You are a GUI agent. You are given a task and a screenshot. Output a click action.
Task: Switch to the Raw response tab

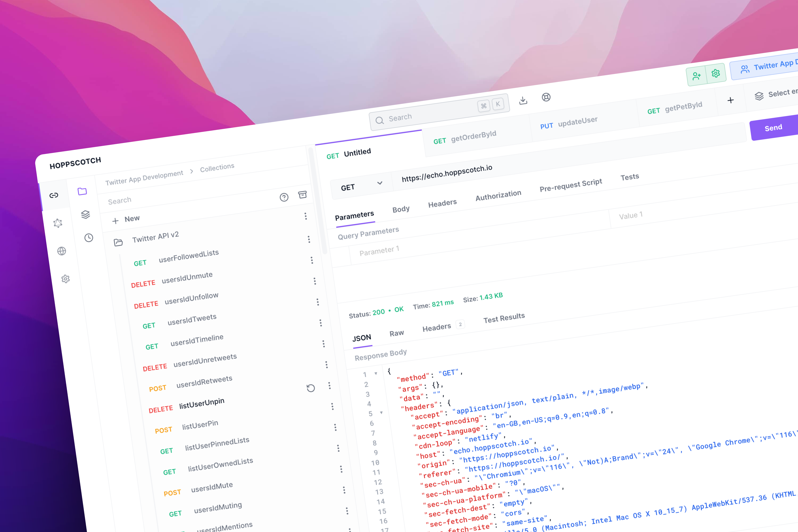coord(397,333)
